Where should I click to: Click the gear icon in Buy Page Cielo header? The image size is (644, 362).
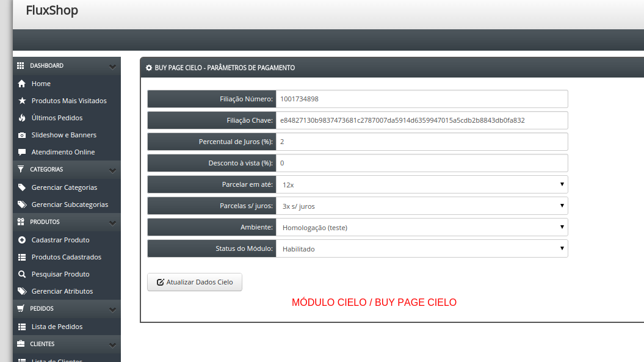pos(149,68)
